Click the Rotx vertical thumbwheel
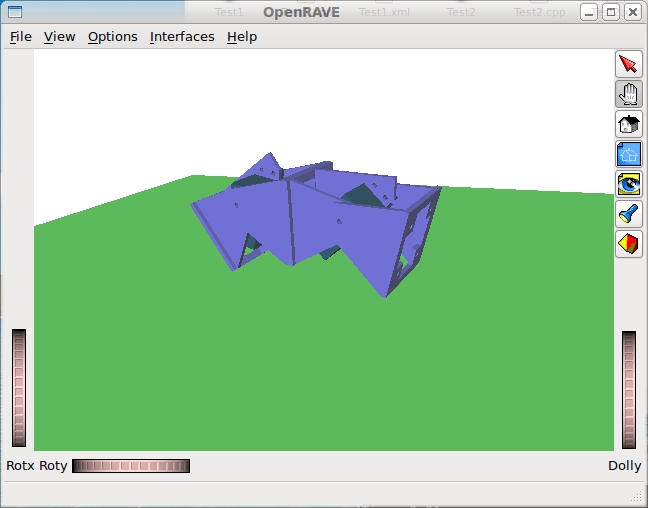The image size is (648, 508). point(19,388)
